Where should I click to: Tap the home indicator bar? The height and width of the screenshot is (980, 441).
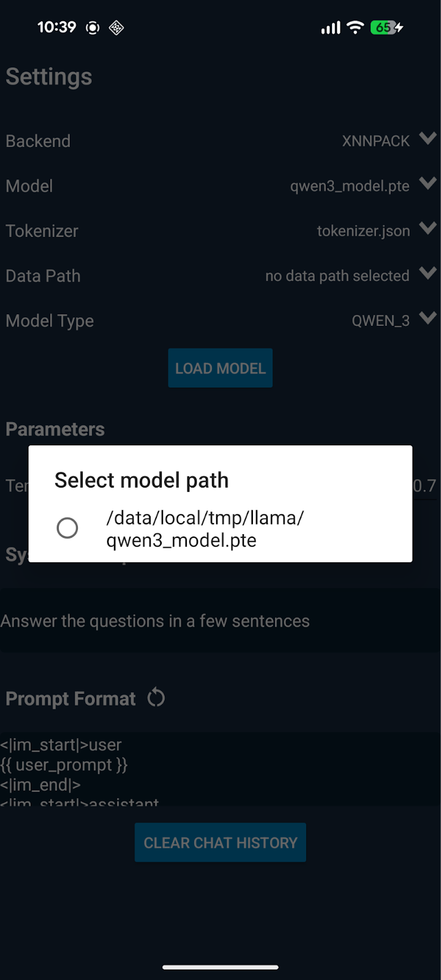pos(221,968)
